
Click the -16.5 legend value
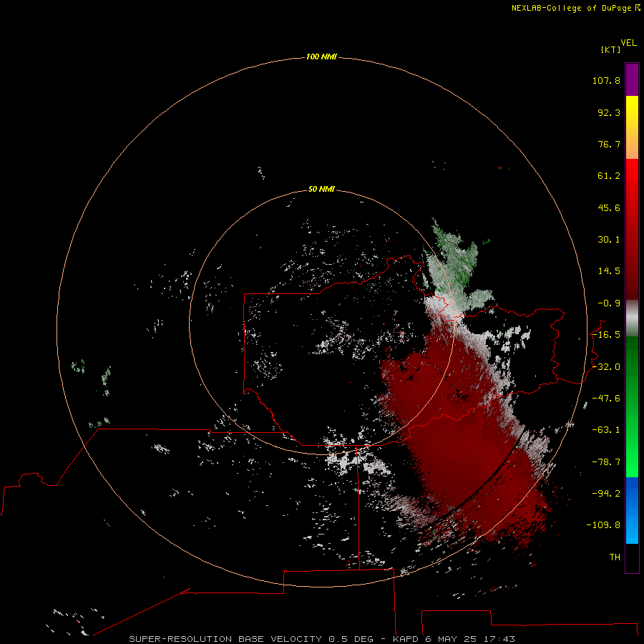tap(606, 335)
